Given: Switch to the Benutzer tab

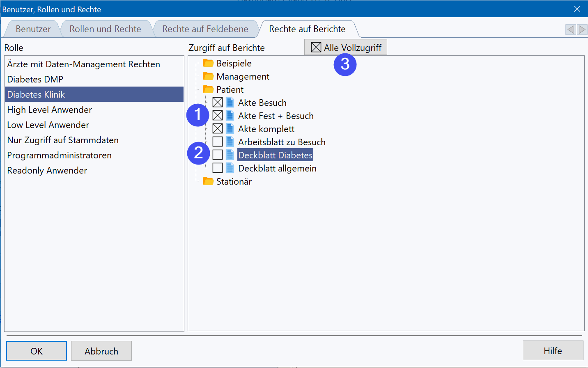Looking at the screenshot, I should [33, 29].
